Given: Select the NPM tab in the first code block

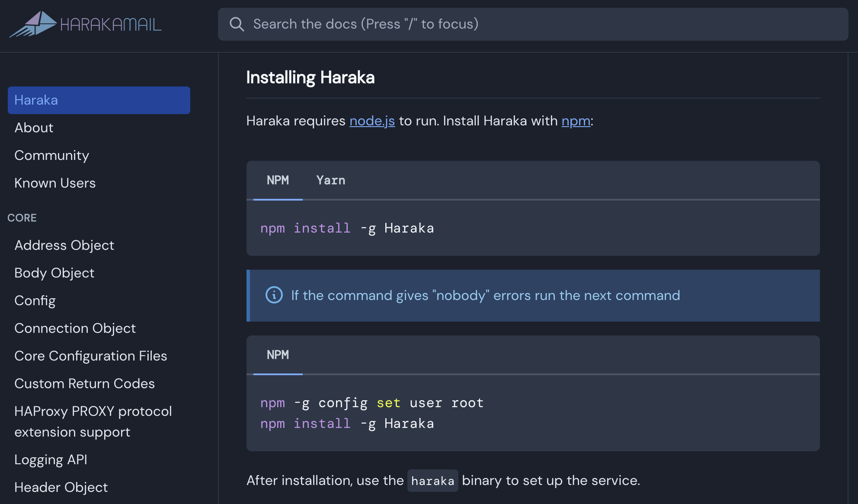Looking at the screenshot, I should [277, 180].
